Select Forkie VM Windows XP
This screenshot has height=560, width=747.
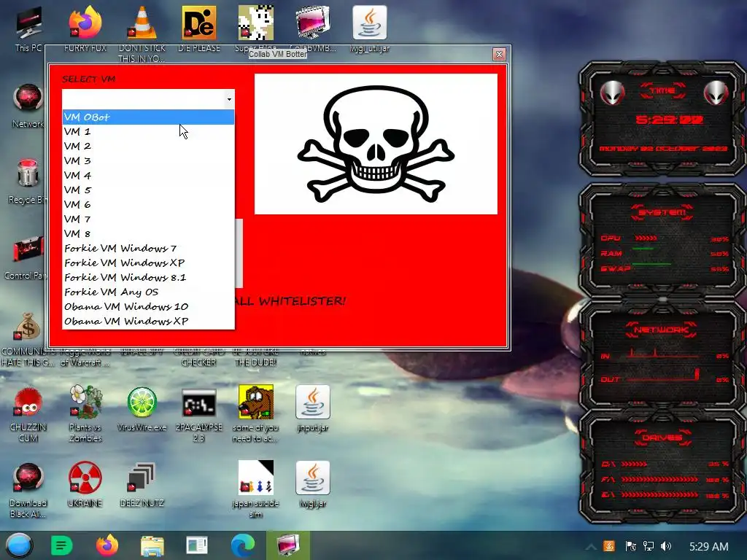pyautogui.click(x=148, y=262)
